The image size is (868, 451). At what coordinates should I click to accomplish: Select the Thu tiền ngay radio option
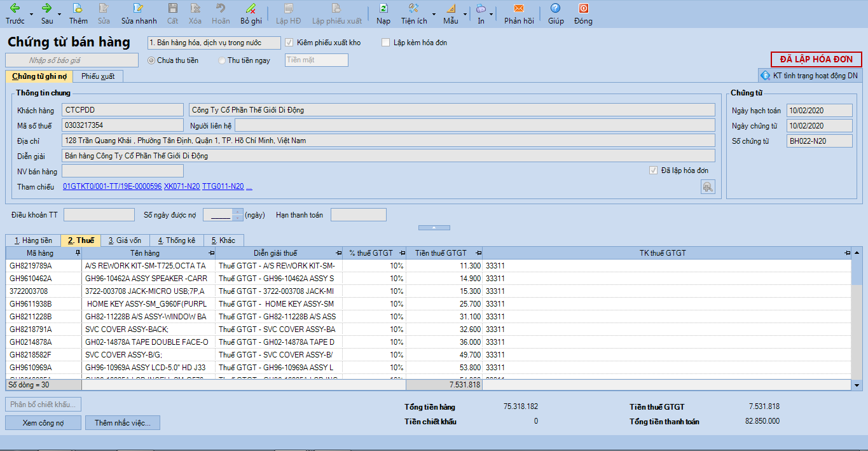[x=221, y=60]
